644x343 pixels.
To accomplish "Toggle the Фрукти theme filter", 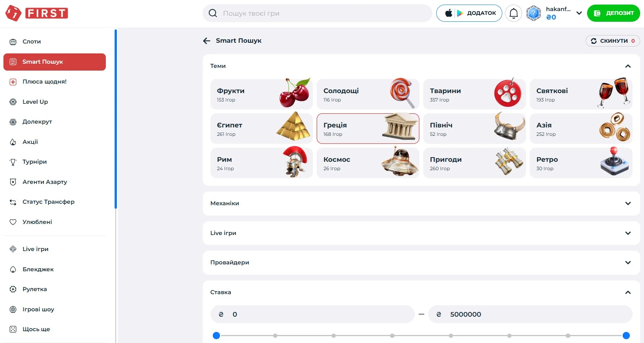I will coord(262,94).
